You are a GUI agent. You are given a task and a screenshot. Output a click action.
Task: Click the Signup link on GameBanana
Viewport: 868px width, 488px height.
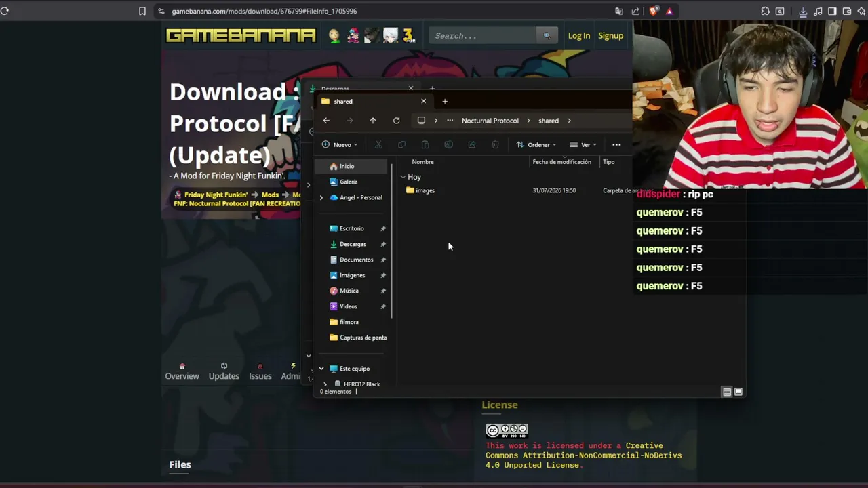pos(610,36)
